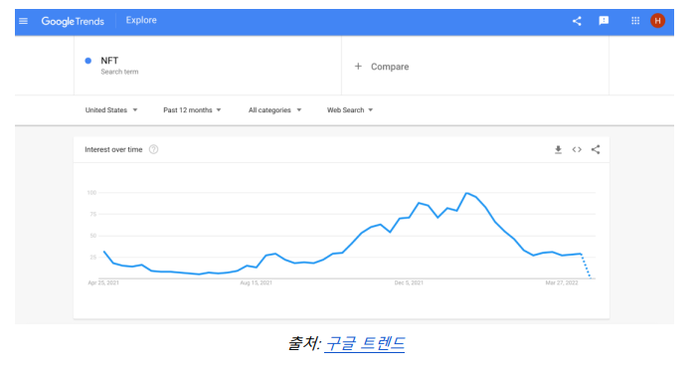Image resolution: width=700 pixels, height=369 pixels.
Task: Share the Interest over time chart
Action: click(x=596, y=149)
